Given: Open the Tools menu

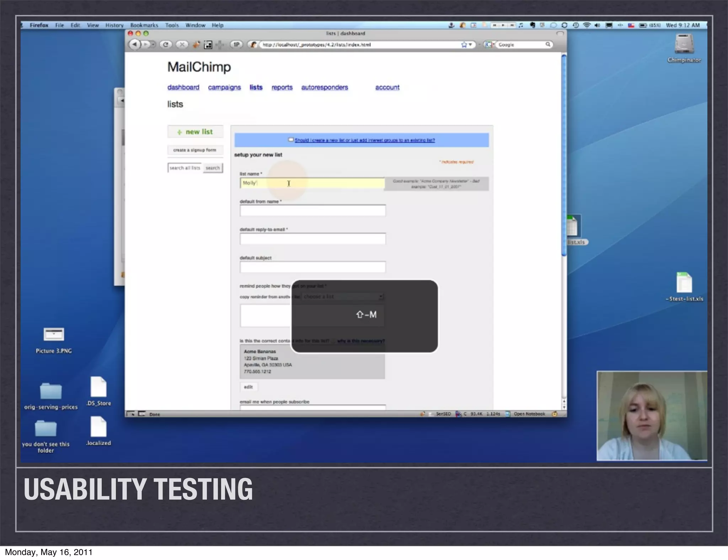Looking at the screenshot, I should (172, 25).
